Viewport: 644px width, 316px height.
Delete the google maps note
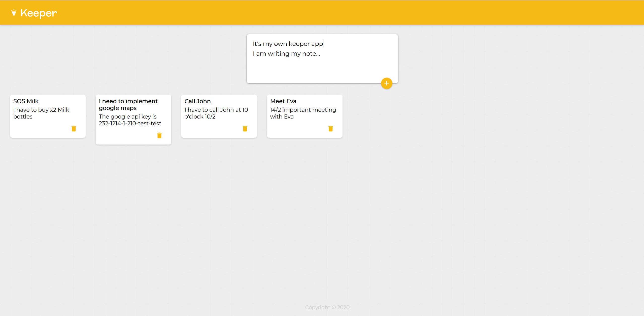[x=159, y=135]
